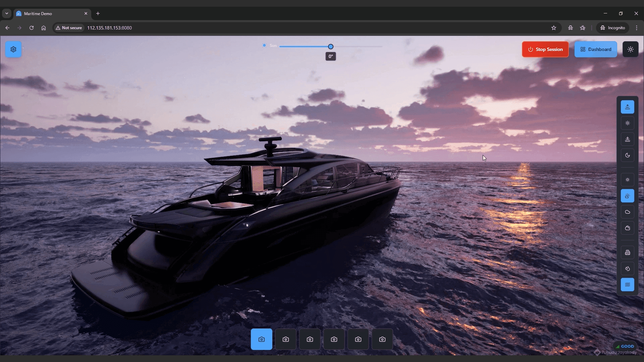This screenshot has width=644, height=362.
Task: Click Stop Session button
Action: (545, 49)
